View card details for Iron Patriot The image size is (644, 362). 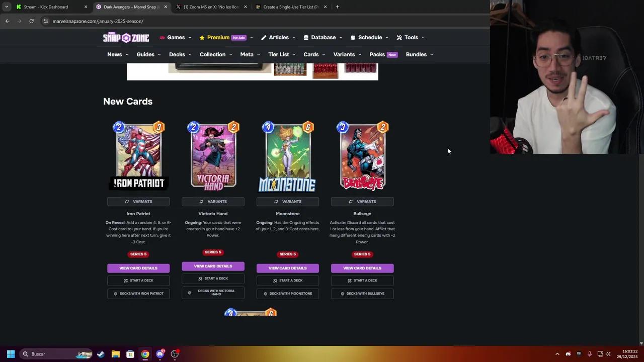138,268
